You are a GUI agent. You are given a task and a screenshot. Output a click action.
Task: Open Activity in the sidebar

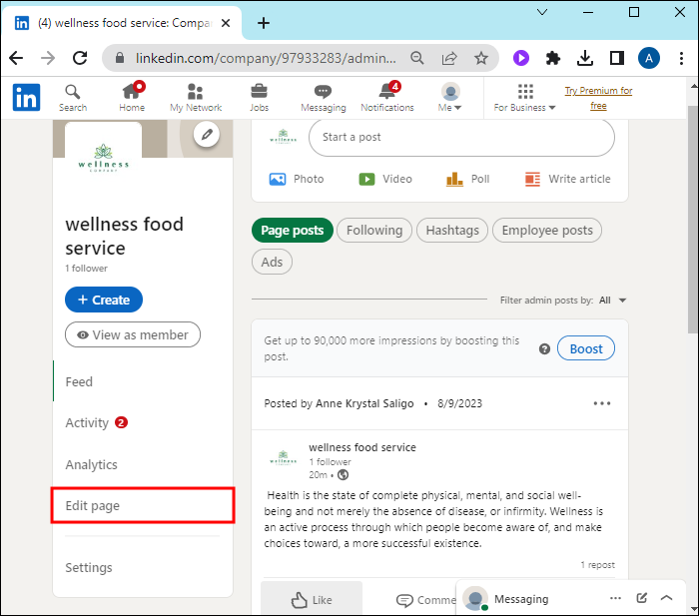(x=87, y=422)
